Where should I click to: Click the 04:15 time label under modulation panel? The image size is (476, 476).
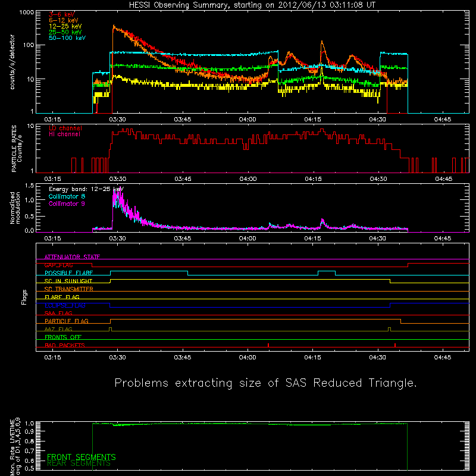point(313,239)
